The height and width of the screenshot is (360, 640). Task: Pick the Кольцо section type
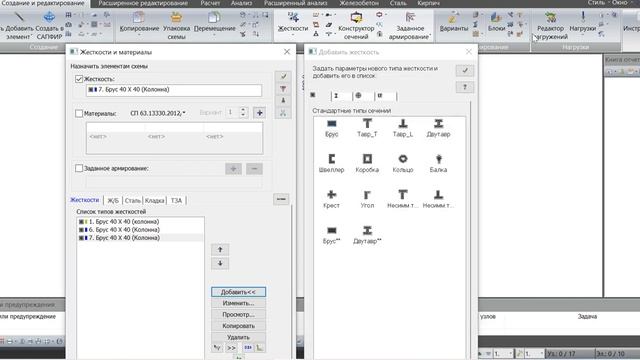(403, 163)
